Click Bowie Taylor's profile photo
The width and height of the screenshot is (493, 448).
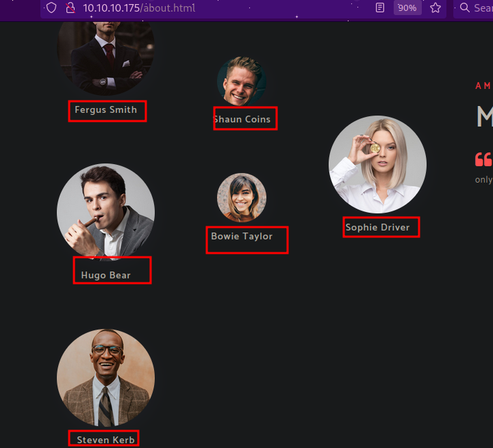(242, 198)
